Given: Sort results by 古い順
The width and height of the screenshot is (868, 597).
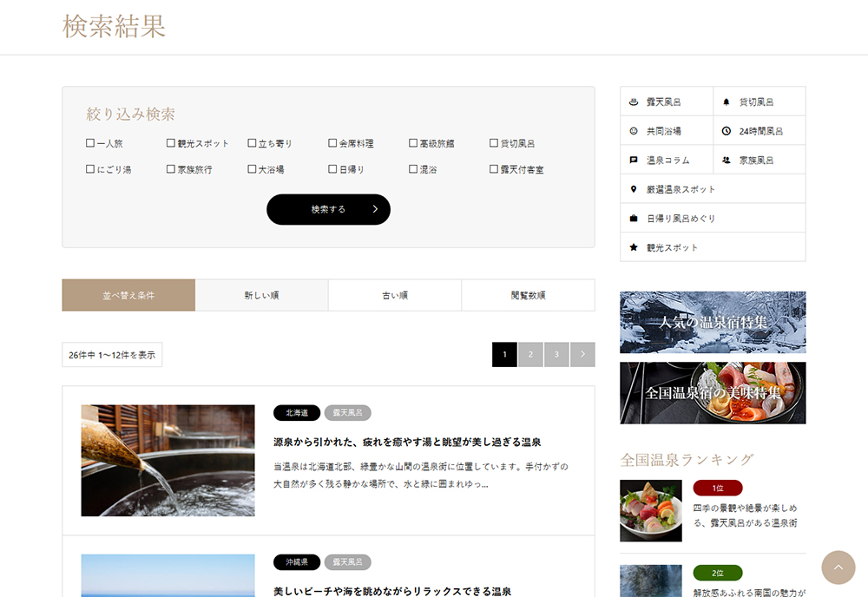Looking at the screenshot, I should click(x=395, y=295).
